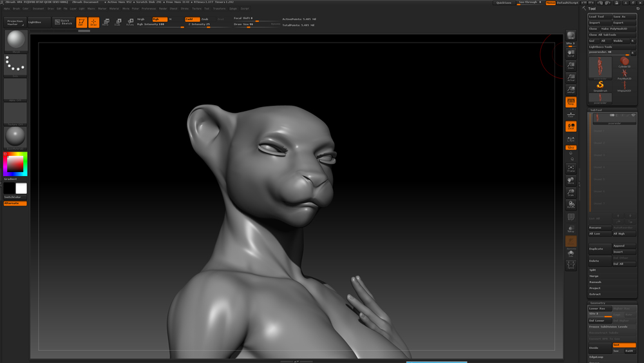Open the Render menu
This screenshot has width=644, height=363.
tap(163, 9)
